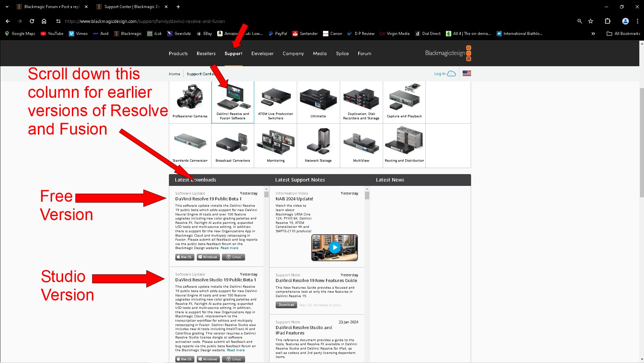This screenshot has width=644, height=363.
Task: Select the MultiView product family
Action: (x=361, y=146)
